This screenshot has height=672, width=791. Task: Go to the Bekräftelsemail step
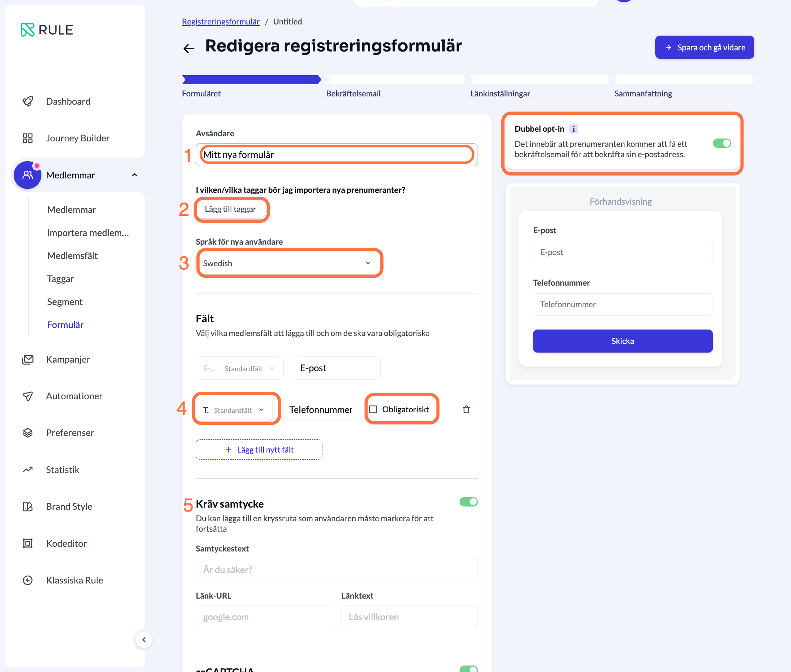(x=353, y=93)
